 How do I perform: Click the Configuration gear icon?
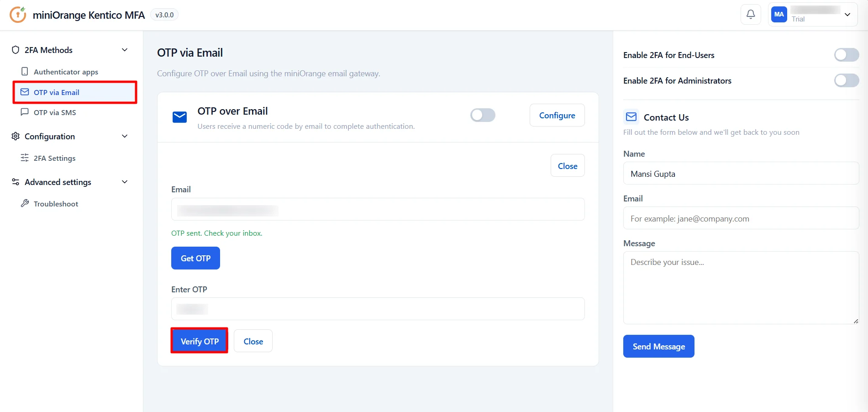[x=16, y=136]
